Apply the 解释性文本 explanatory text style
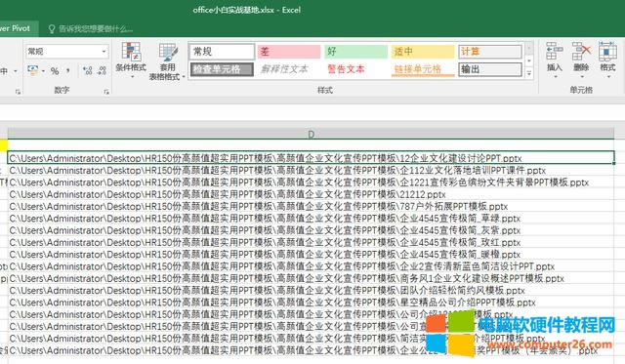625x364 pixels. [x=289, y=69]
